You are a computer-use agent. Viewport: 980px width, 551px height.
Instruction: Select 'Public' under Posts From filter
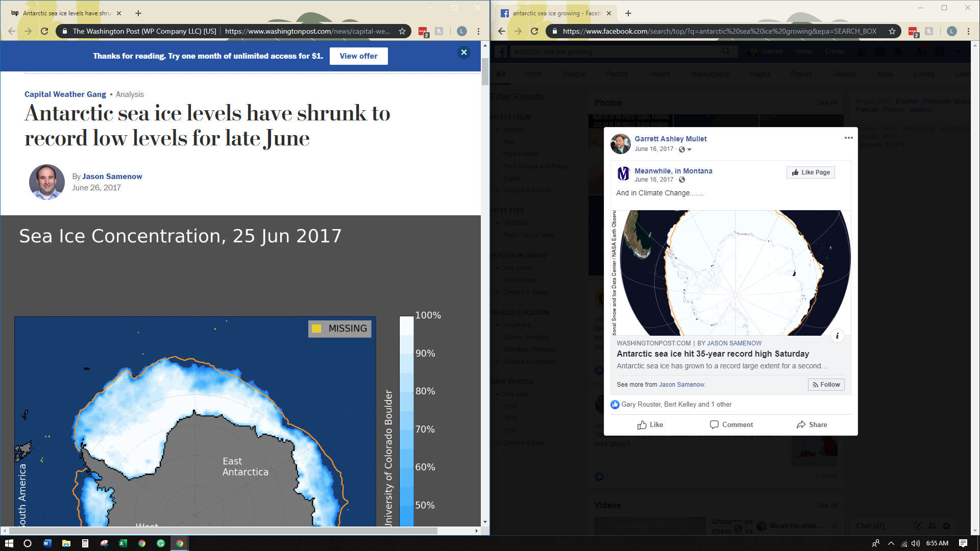[x=512, y=179]
